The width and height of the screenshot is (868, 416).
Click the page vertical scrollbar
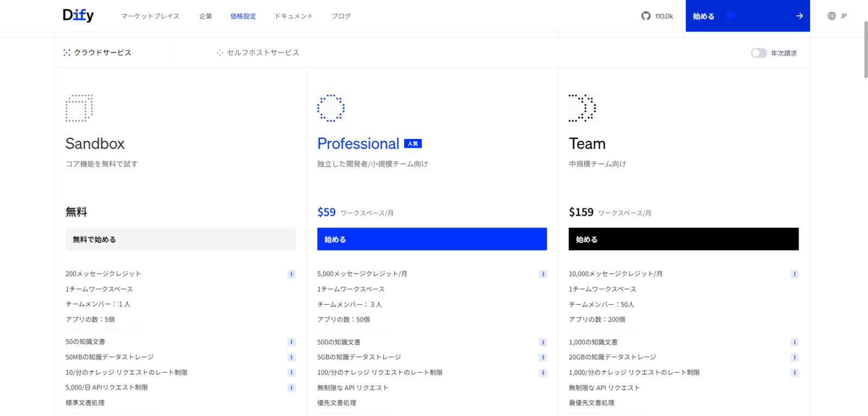point(866,50)
